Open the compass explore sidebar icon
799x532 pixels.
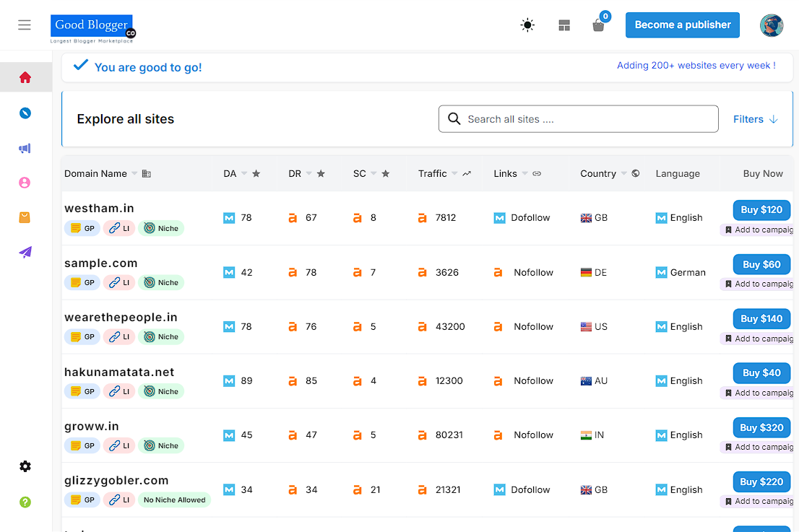pos(25,113)
